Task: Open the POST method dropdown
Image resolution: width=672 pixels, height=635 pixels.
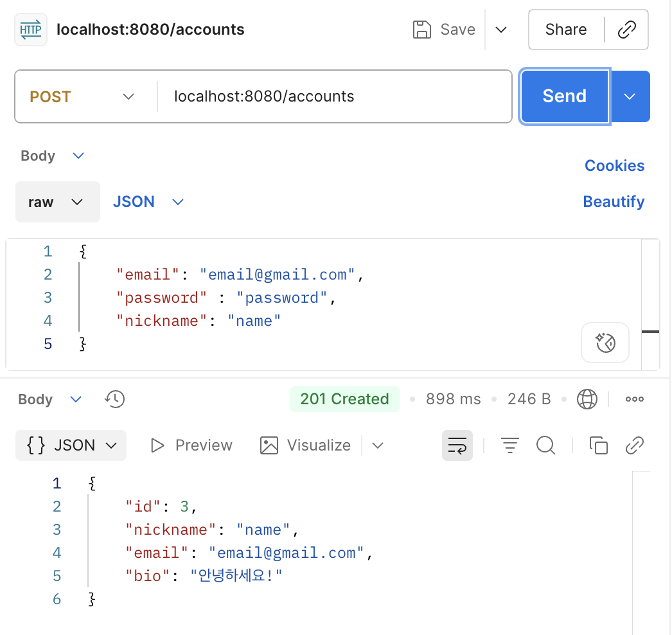Action: point(82,96)
